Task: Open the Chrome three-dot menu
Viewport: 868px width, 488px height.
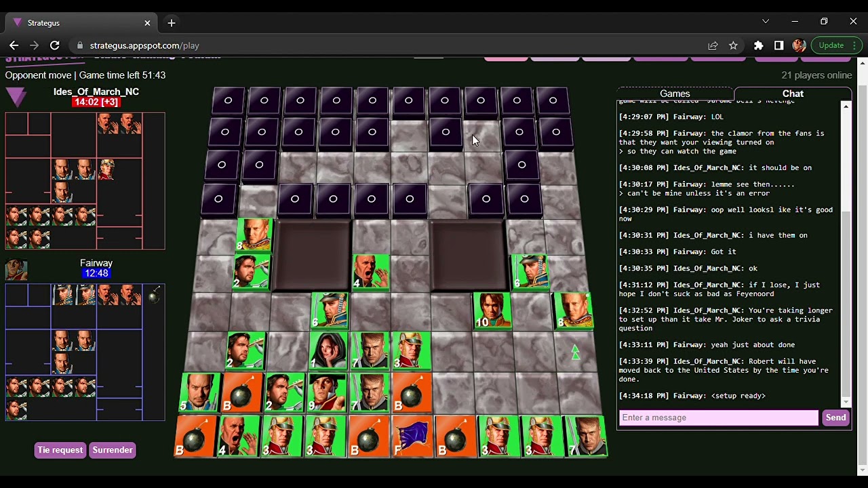Action: point(855,45)
